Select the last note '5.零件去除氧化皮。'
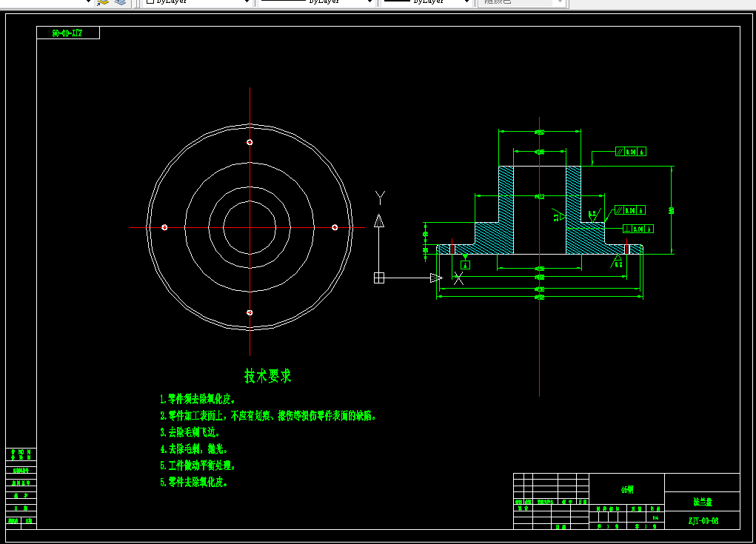 (x=193, y=482)
